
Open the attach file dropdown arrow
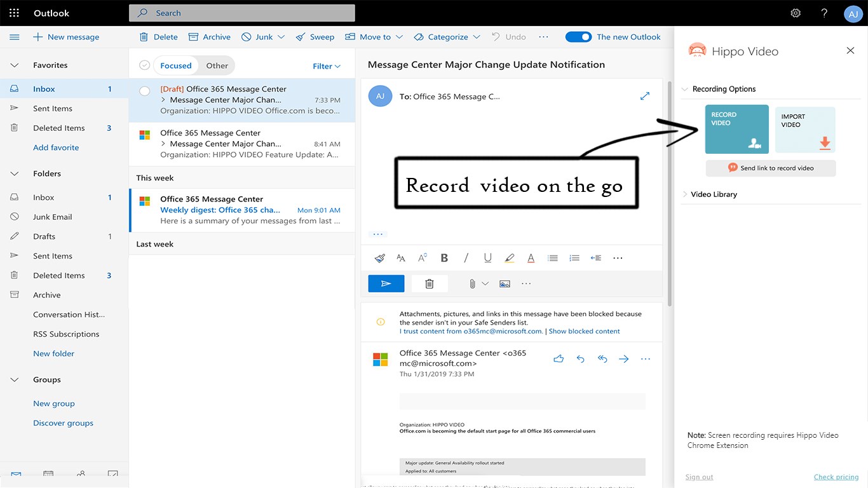click(x=485, y=284)
